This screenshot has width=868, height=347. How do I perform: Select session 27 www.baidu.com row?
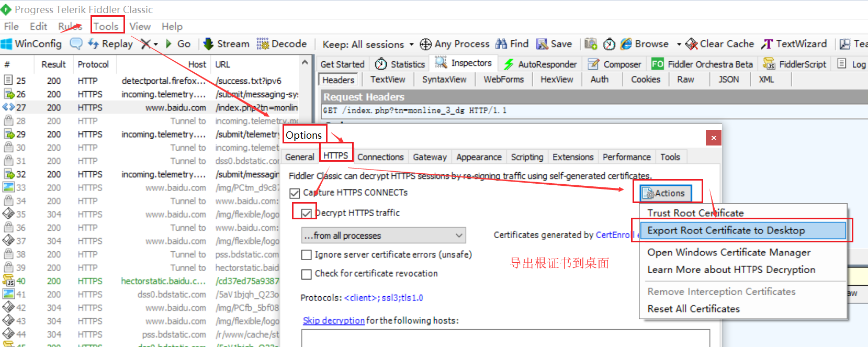click(149, 107)
